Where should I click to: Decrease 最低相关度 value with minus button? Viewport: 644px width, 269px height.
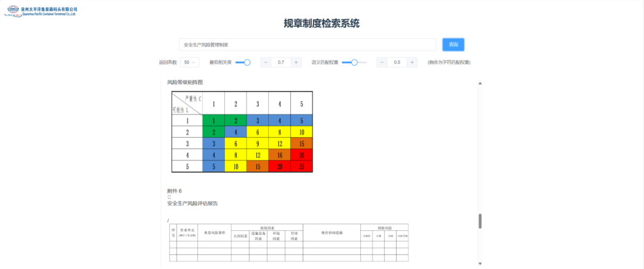pos(266,63)
